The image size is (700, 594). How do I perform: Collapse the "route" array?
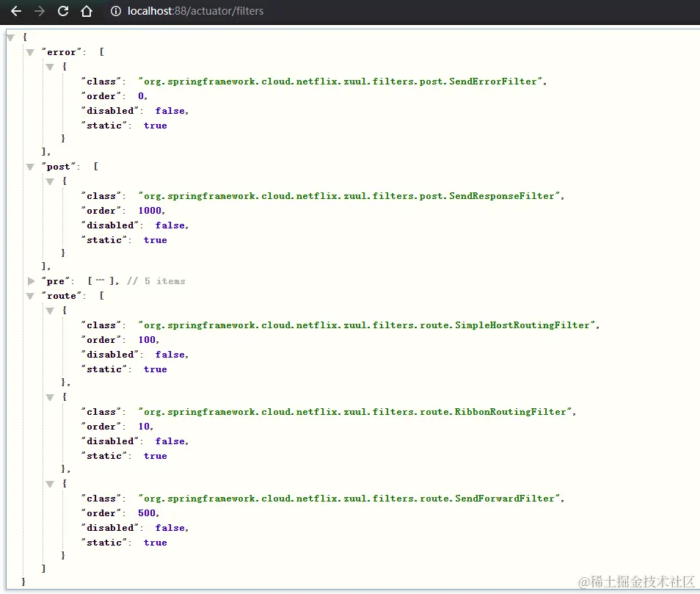[x=30, y=296]
